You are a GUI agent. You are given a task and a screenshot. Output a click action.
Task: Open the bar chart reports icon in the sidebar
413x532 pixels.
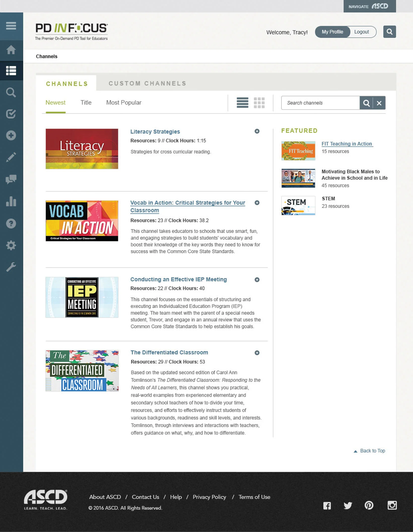click(11, 201)
